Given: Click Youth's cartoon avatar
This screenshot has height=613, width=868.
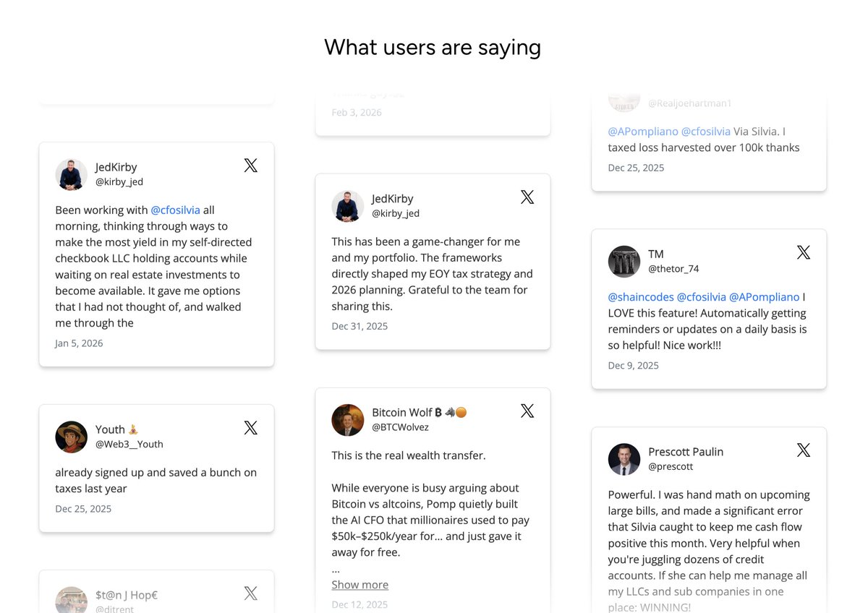Looking at the screenshot, I should coord(71,437).
